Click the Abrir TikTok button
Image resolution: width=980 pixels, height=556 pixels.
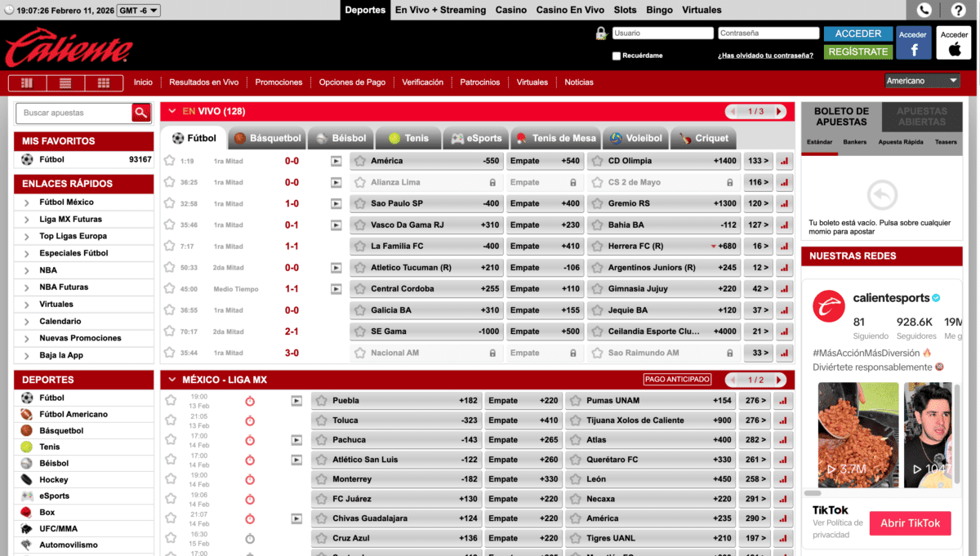pyautogui.click(x=910, y=523)
